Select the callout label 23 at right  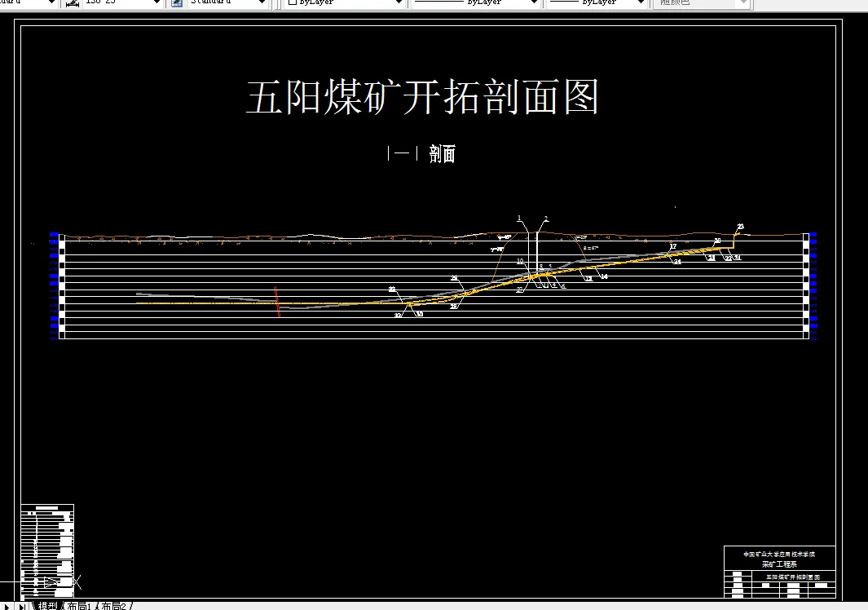(741, 227)
